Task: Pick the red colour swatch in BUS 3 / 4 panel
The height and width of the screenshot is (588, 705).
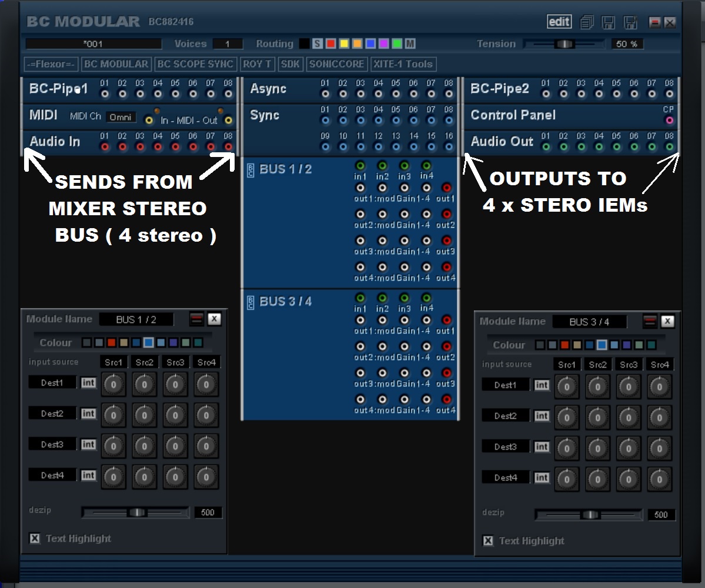Action: tap(565, 345)
